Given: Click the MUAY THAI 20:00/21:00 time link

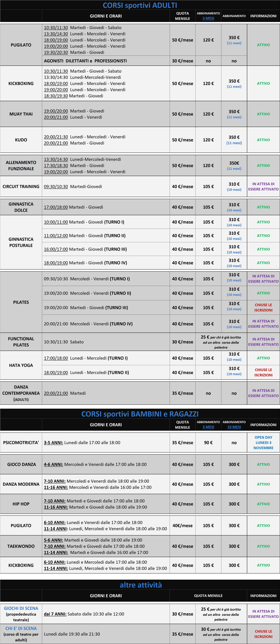Looking at the screenshot, I should (x=56, y=117).
